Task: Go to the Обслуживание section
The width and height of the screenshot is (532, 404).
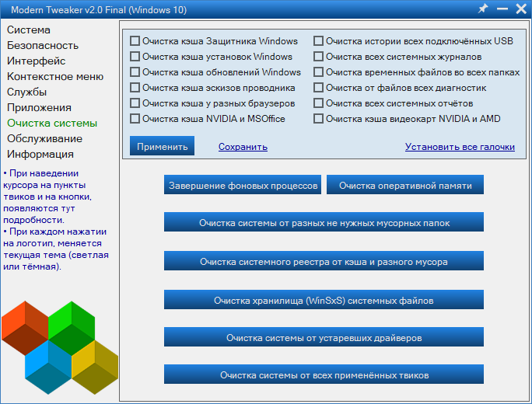Action: pyautogui.click(x=45, y=138)
